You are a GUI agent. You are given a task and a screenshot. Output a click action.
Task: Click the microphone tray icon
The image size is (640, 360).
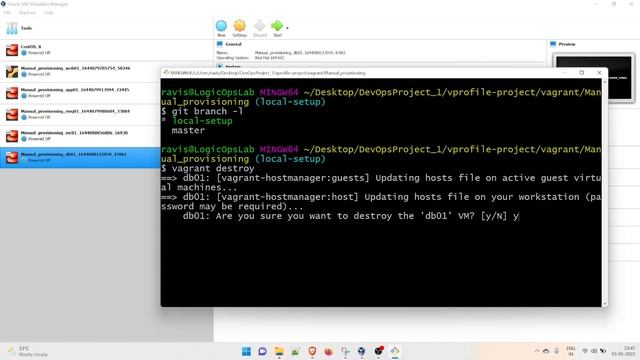point(556,351)
